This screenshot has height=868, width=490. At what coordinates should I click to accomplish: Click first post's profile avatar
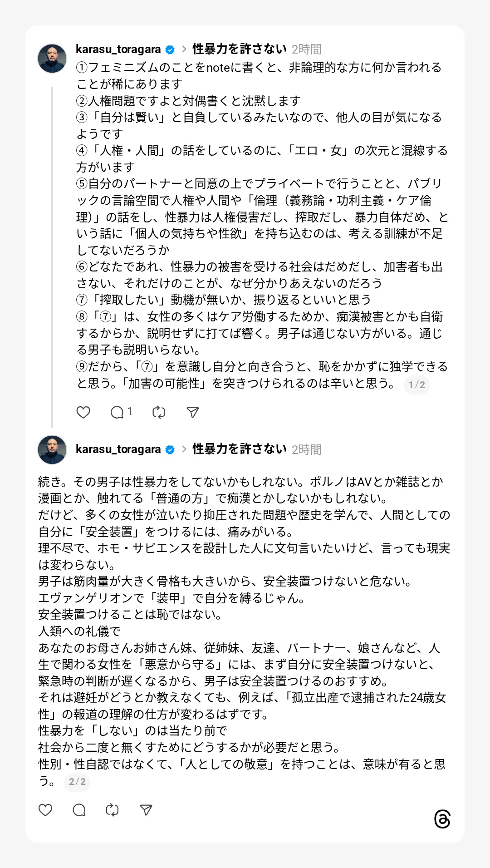52,59
